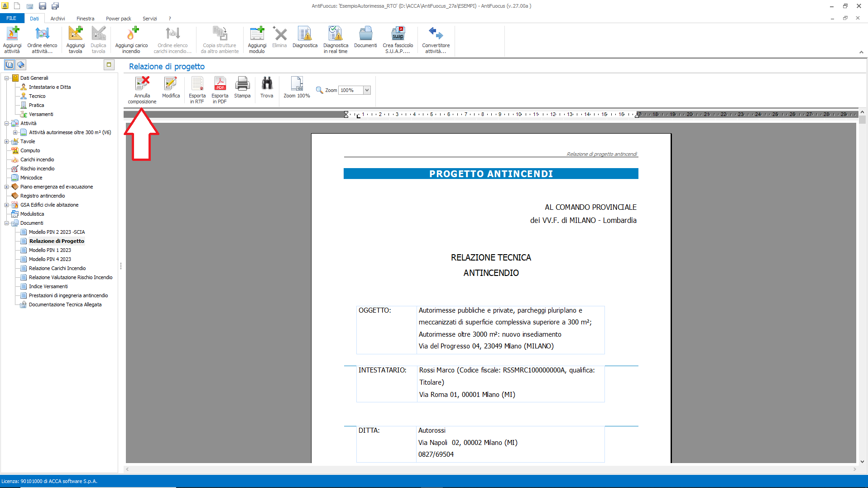The image size is (868, 488).
Task: Select Modello PIN 1 2023 document
Action: 50,250
